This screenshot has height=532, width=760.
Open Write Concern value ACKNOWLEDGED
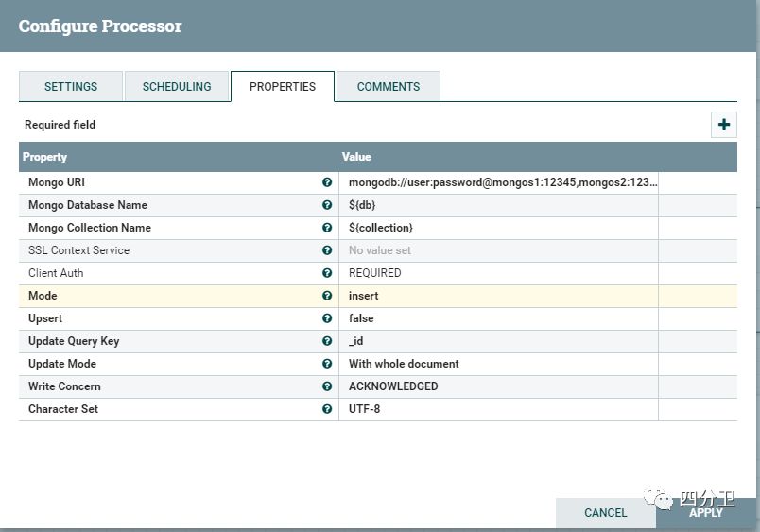pyautogui.click(x=499, y=386)
